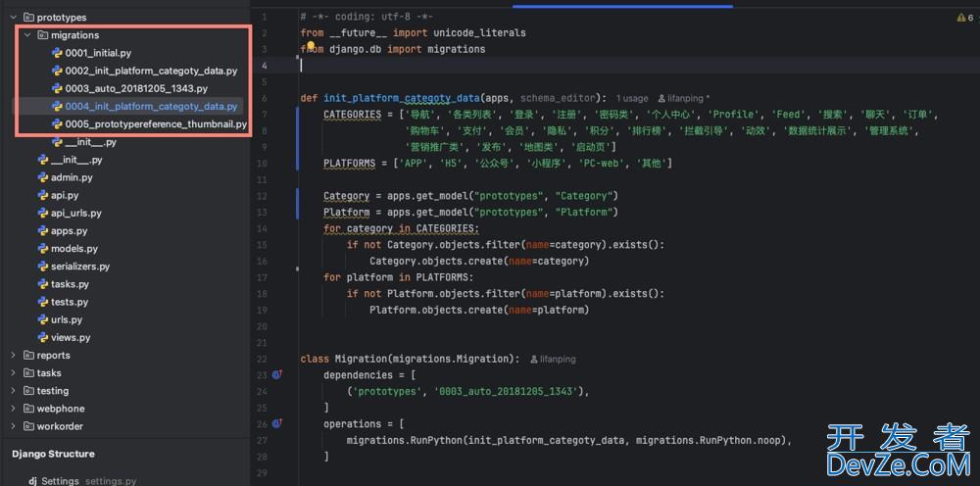The image size is (980, 486).
Task: Click the dj Settings icon in Django Structure
Action: (x=32, y=481)
